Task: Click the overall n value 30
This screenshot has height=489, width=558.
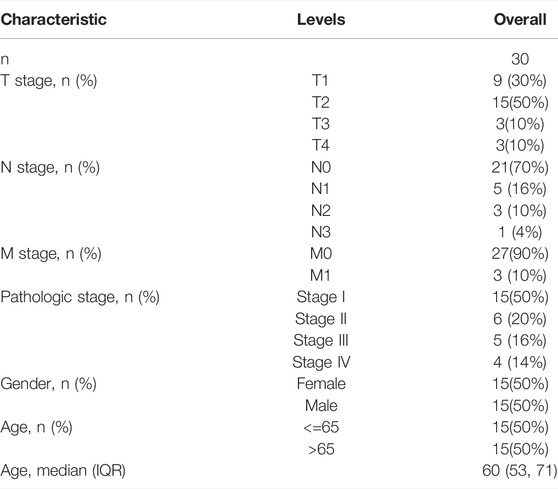Action: click(x=520, y=59)
